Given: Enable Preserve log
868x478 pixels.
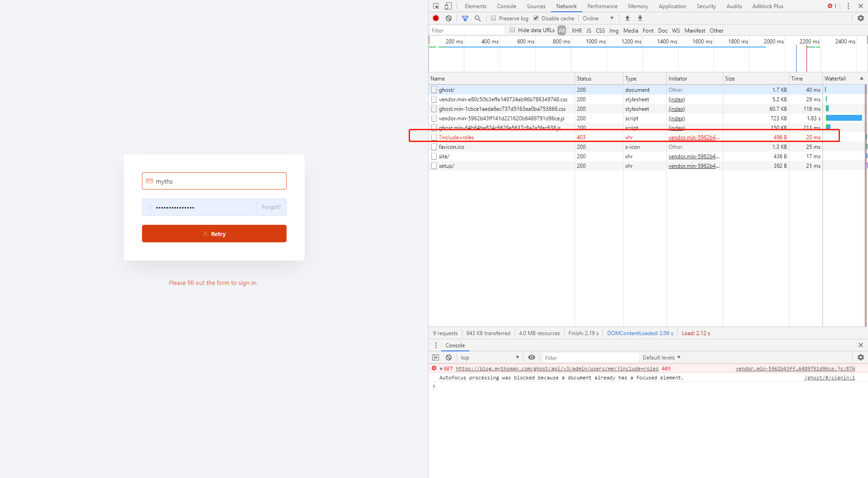Looking at the screenshot, I should tap(494, 18).
